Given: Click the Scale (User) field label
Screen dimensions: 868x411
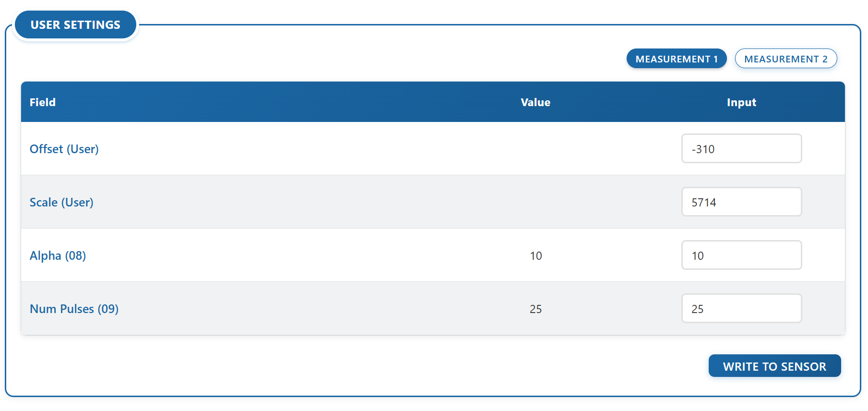Looking at the screenshot, I should [x=61, y=202].
